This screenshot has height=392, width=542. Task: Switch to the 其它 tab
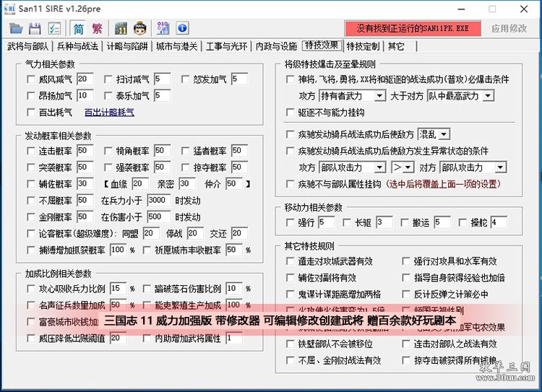[x=396, y=46]
